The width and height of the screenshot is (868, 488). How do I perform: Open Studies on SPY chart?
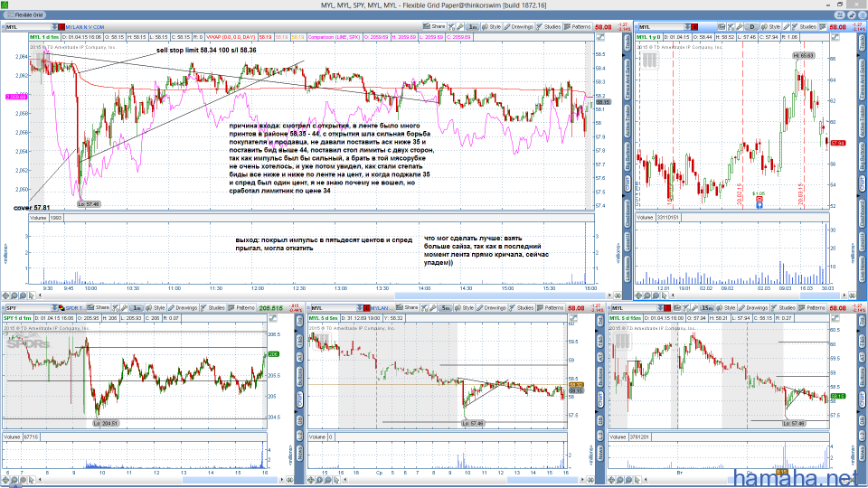212,307
